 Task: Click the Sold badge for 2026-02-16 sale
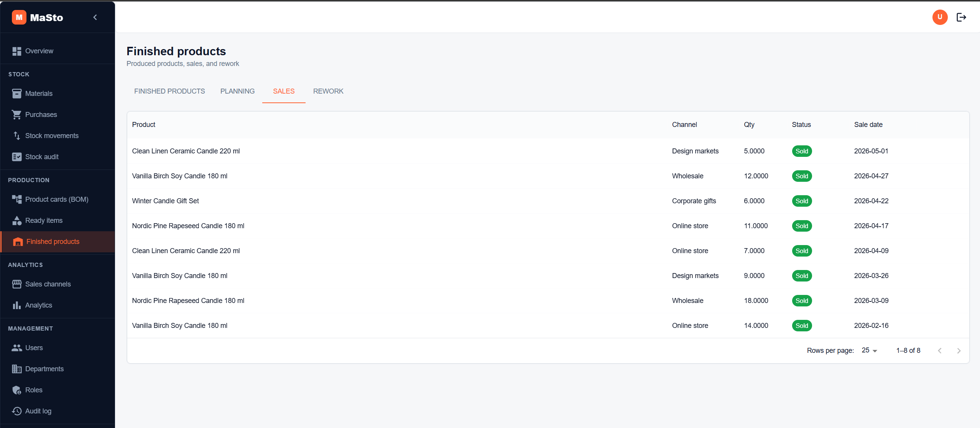click(x=802, y=326)
